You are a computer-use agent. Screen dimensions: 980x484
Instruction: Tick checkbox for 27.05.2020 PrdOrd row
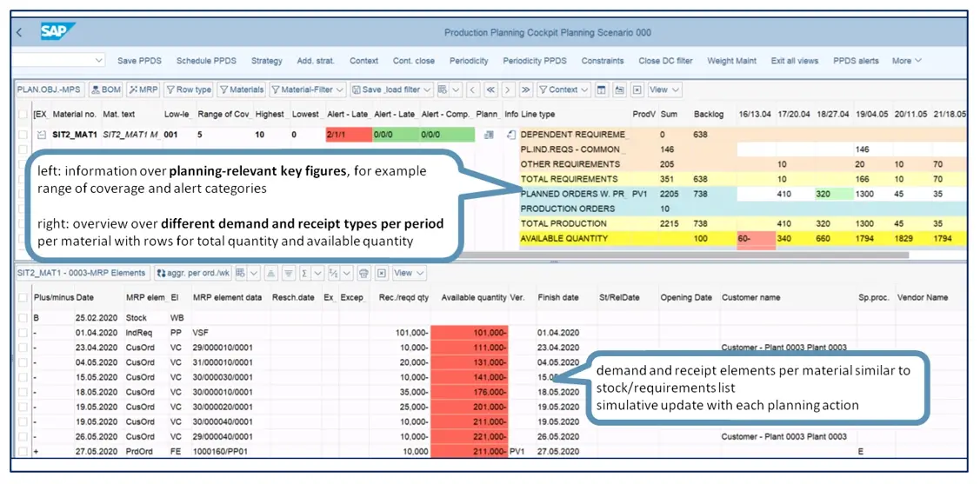[23, 452]
